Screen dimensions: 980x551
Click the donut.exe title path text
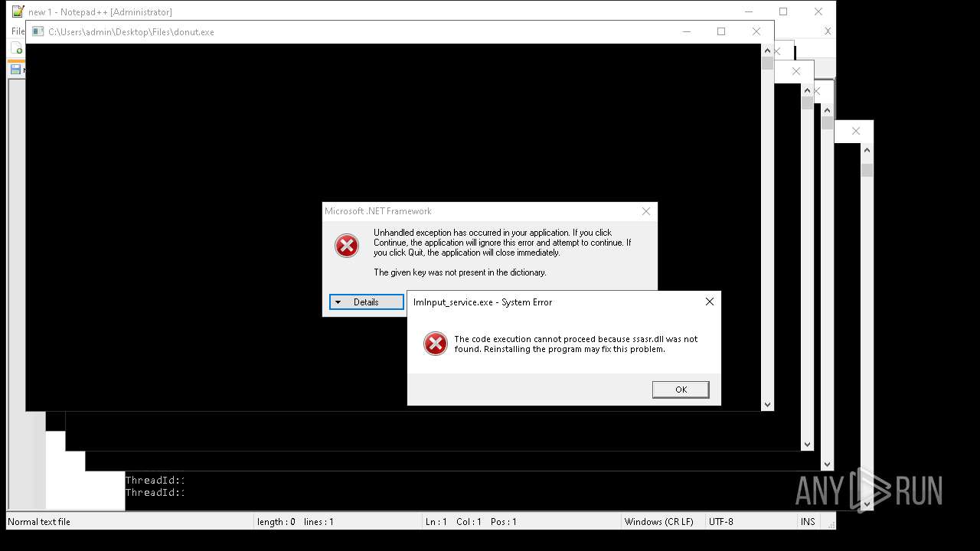pyautogui.click(x=131, y=32)
